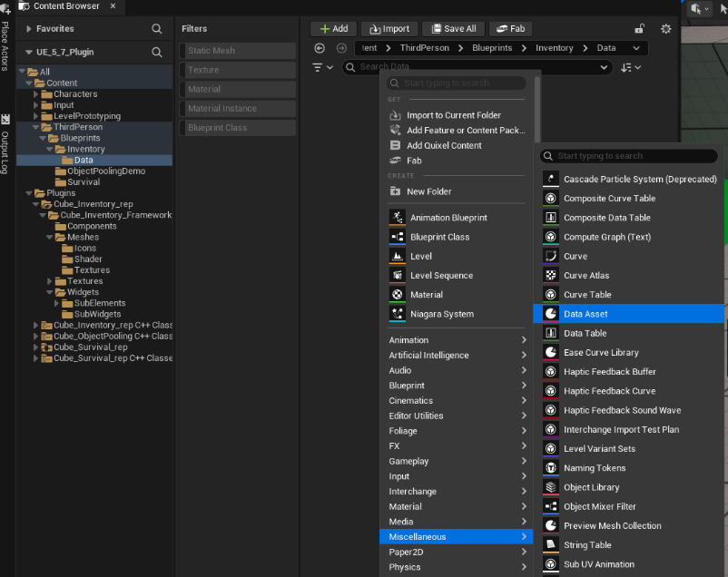Open the Artificial Intelligence submenu

click(456, 355)
